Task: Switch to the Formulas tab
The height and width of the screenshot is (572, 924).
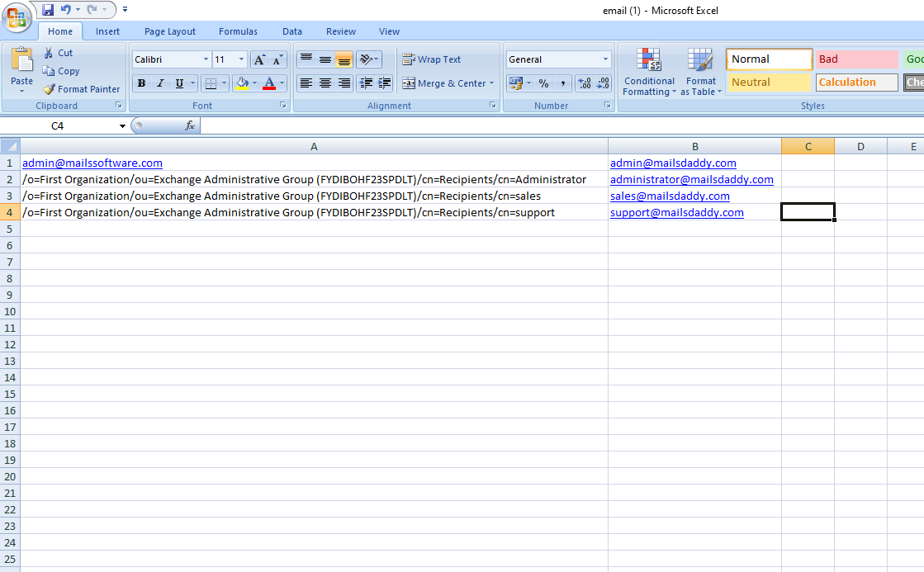Action: [238, 31]
